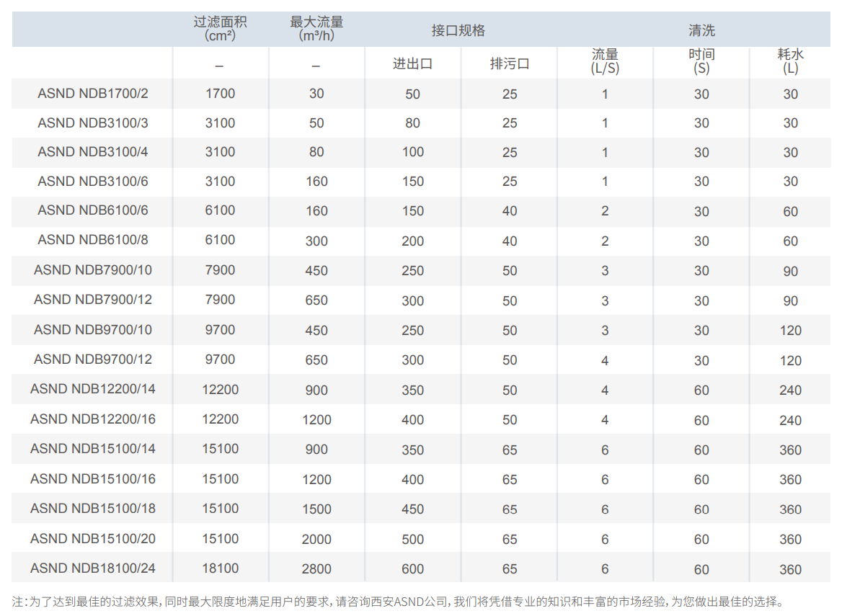Viewport: 847px width, 616px height.
Task: Click the 流量 (L/S) sub-header
Action: pyautogui.click(x=605, y=61)
